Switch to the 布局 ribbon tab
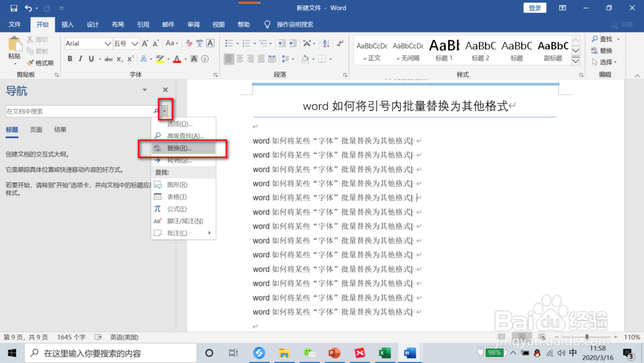This screenshot has height=363, width=644. (x=118, y=25)
